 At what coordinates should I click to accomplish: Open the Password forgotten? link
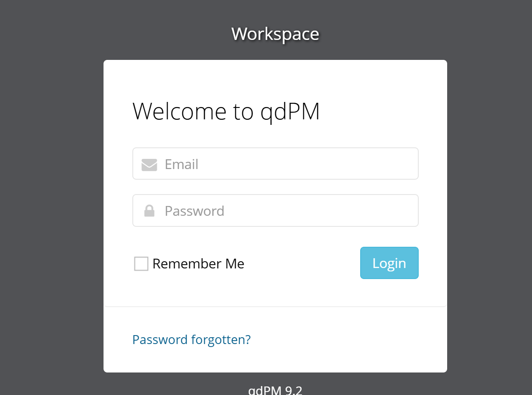[191, 339]
